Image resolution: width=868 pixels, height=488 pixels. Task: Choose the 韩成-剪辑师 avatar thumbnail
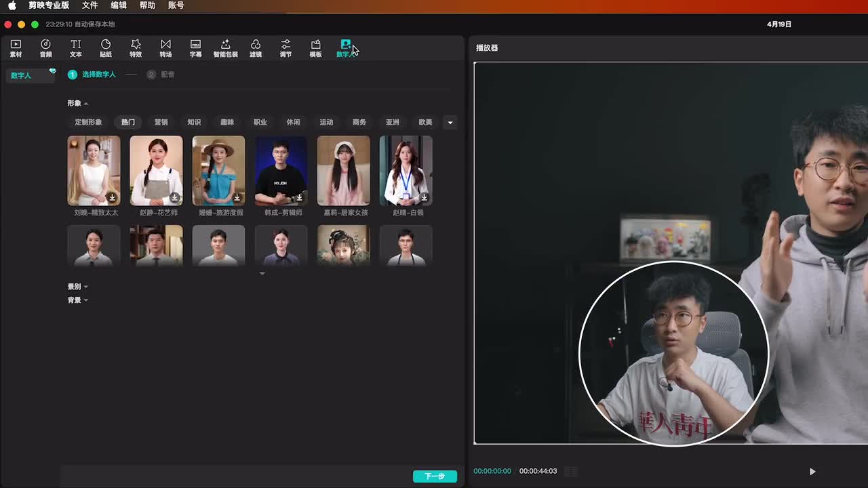(281, 171)
